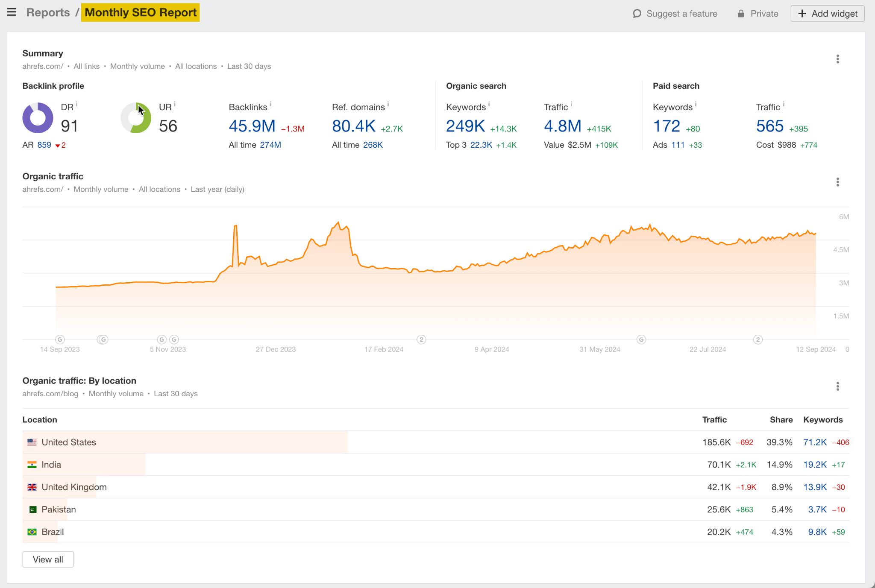Click the Suggest a feature chat bubble icon
Image resolution: width=875 pixels, height=588 pixels.
tap(637, 13)
